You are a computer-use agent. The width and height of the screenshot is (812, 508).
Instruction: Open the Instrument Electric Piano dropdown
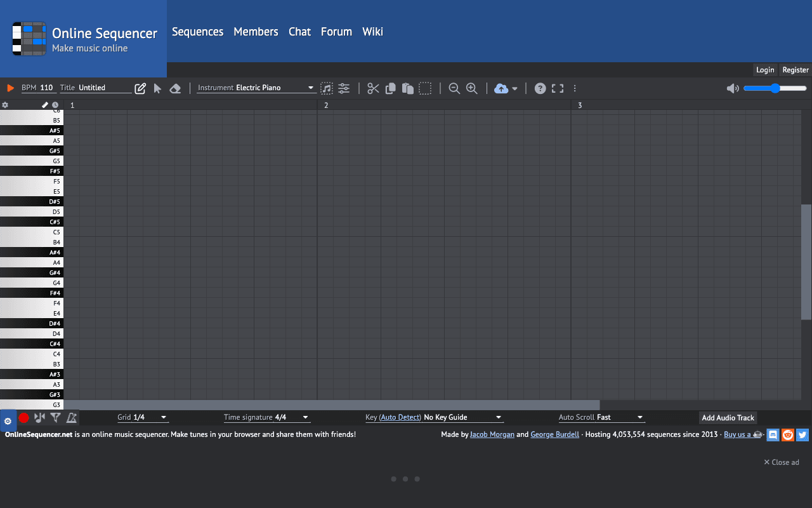(256, 88)
